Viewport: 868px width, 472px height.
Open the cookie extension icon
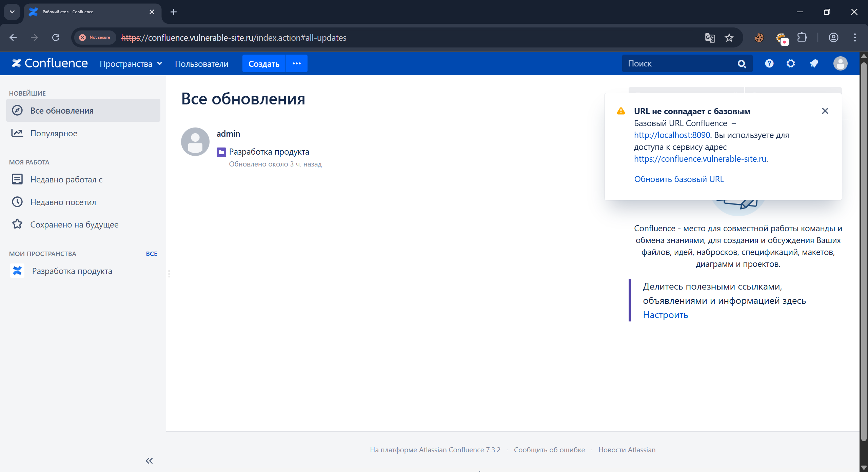pyautogui.click(x=759, y=38)
